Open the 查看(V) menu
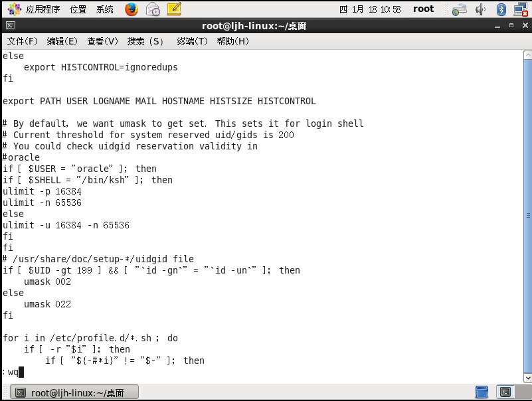The height and width of the screenshot is (401, 532). [x=102, y=41]
